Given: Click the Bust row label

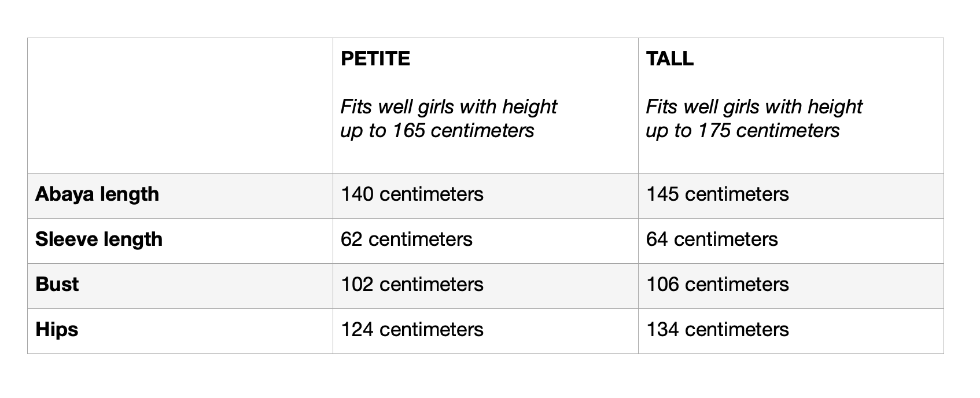Looking at the screenshot, I should pyautogui.click(x=57, y=284).
